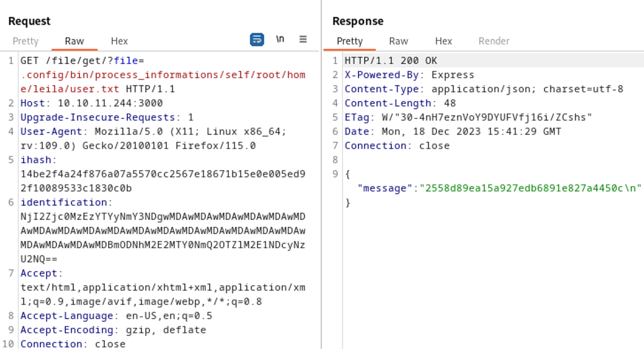Click the identification header base64 value
This screenshot has height=349, width=644.
pyautogui.click(x=163, y=231)
